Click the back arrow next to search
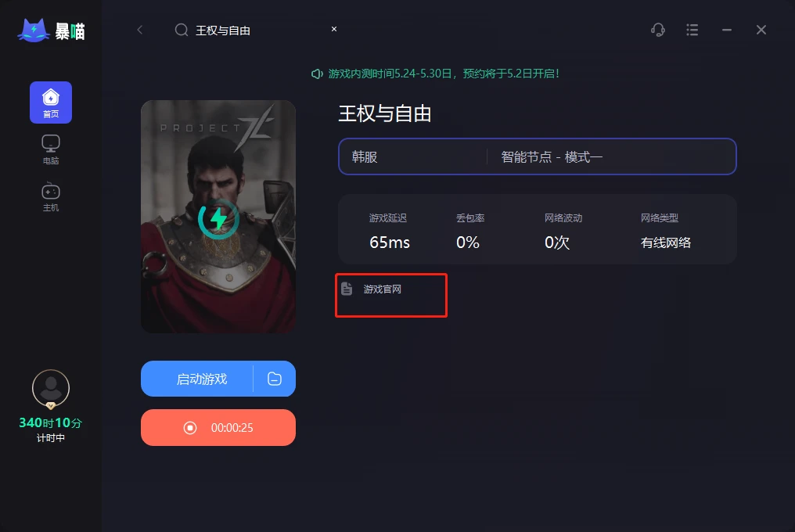 click(140, 30)
